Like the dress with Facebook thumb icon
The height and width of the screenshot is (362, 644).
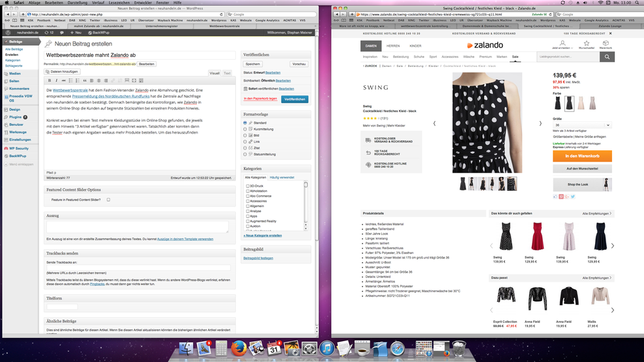[555, 197]
